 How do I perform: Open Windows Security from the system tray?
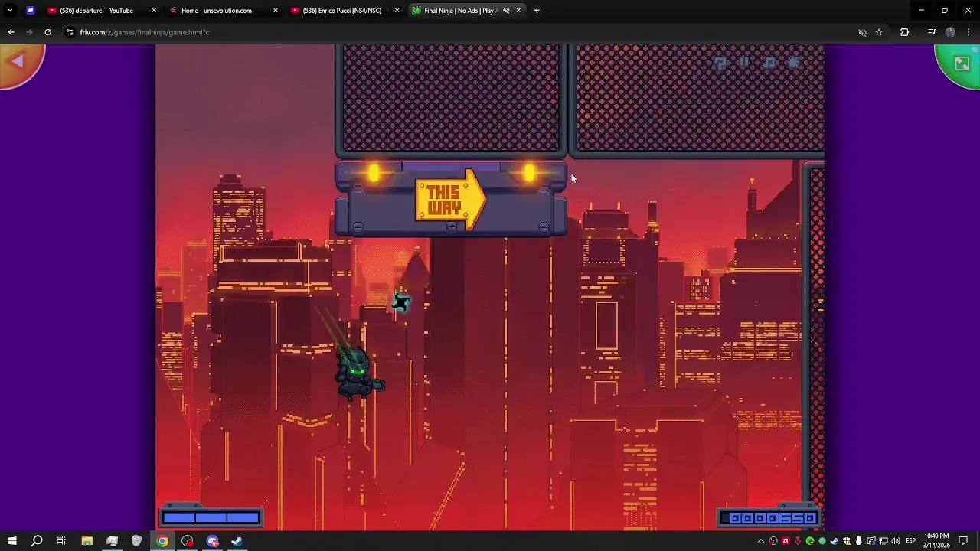[846, 541]
